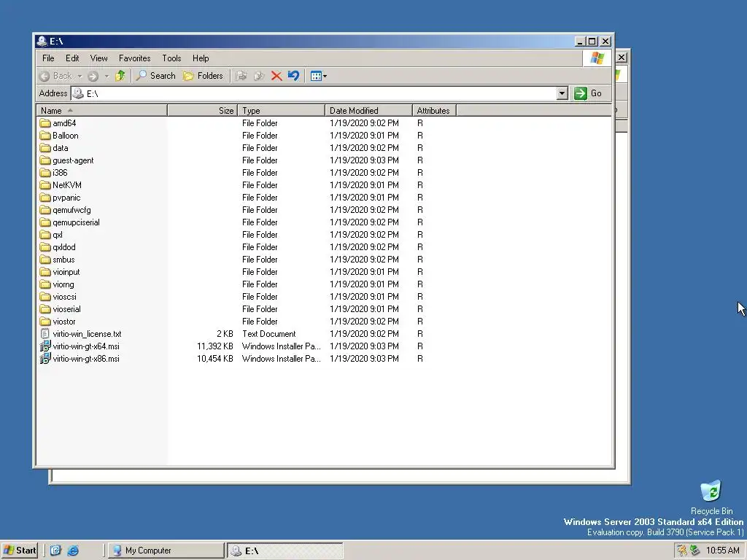The width and height of the screenshot is (747, 560).
Task: Select the 'qemupciserial' folder name
Action: 76,222
